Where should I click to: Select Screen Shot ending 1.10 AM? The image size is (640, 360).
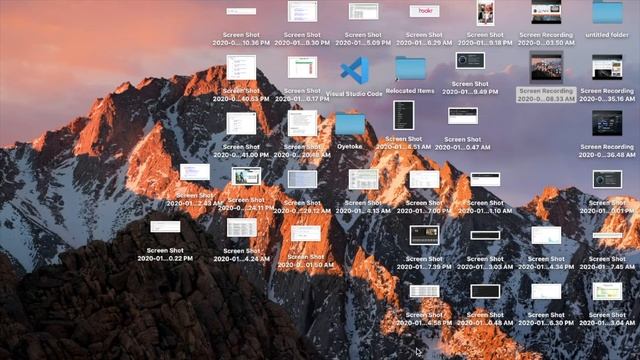point(485,179)
